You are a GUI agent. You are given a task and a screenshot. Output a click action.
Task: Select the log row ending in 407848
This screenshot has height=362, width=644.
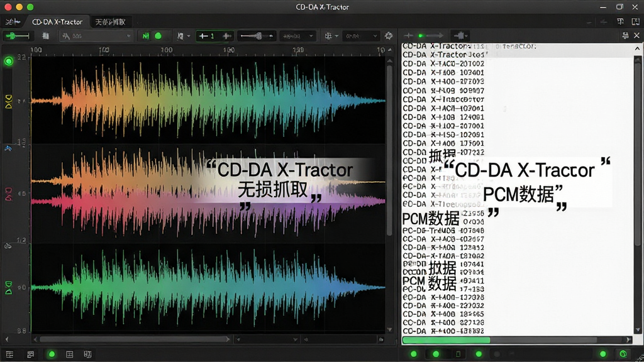click(x=443, y=231)
